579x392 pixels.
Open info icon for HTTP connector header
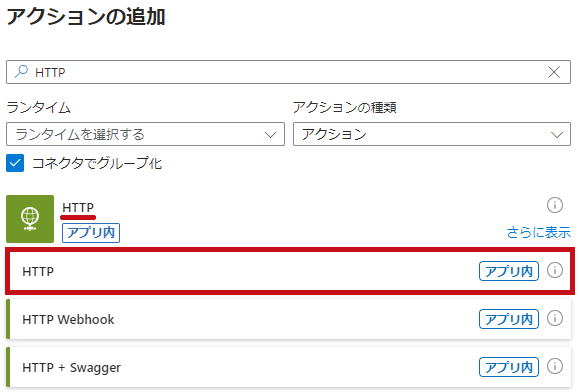pyautogui.click(x=555, y=205)
